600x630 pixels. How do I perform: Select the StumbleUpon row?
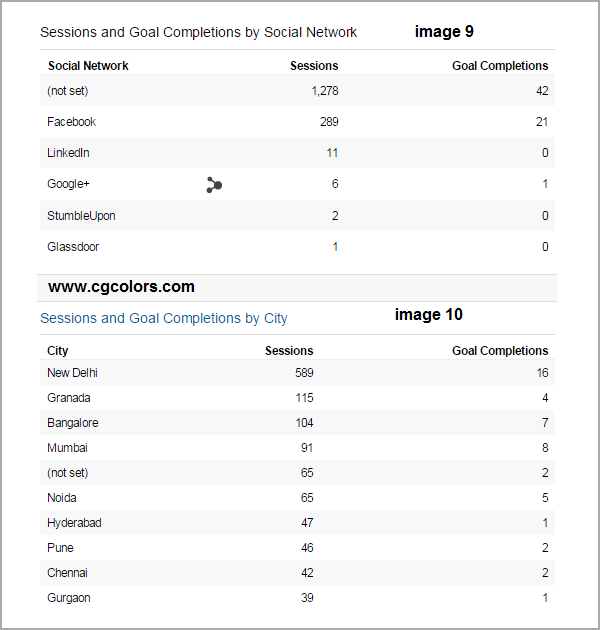point(297,216)
